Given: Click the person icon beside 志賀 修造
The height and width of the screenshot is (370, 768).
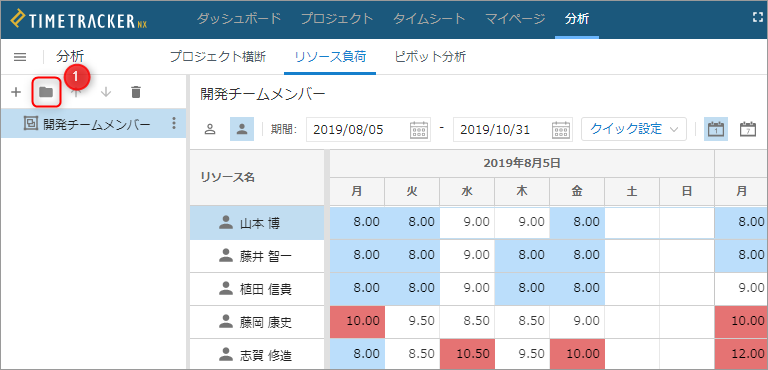Looking at the screenshot, I should click(x=226, y=354).
